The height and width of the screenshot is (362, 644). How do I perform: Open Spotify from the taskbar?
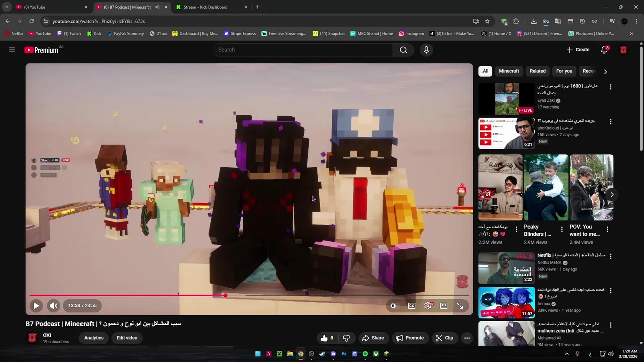(x=365, y=354)
